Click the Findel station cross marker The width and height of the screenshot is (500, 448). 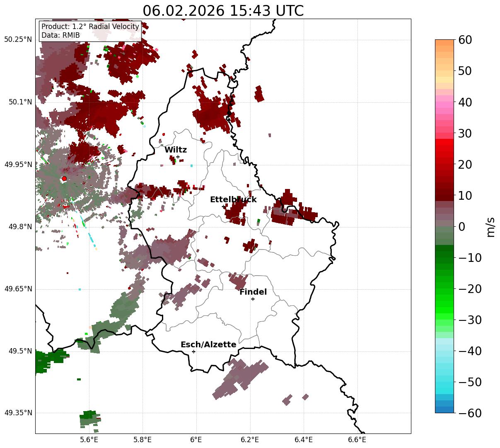[x=253, y=299]
